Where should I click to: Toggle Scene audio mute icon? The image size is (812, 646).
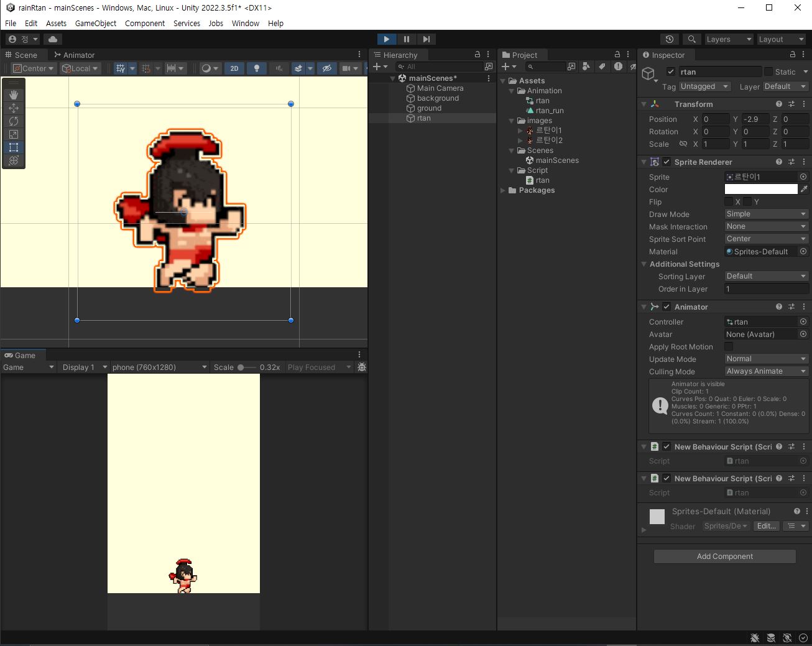coord(279,68)
